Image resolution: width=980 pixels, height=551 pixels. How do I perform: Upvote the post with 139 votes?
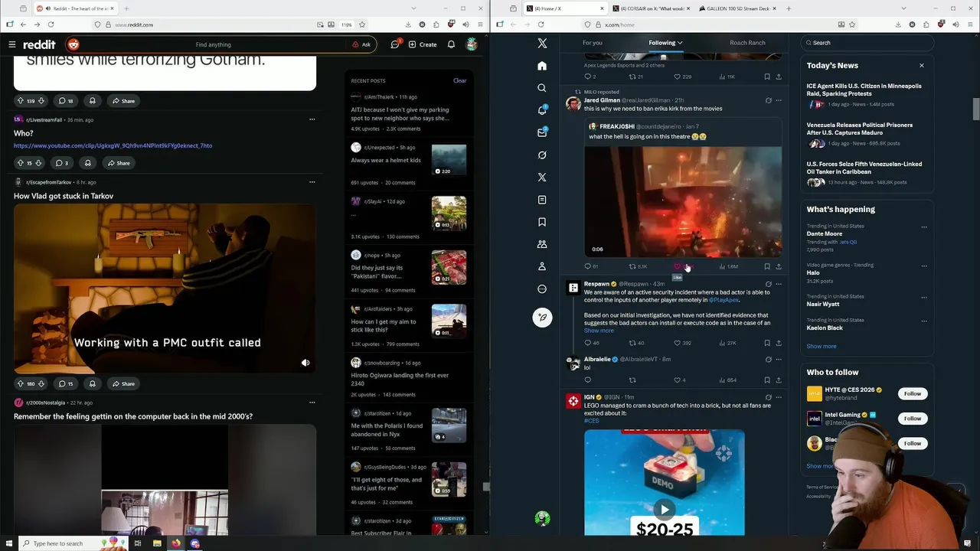(20, 100)
